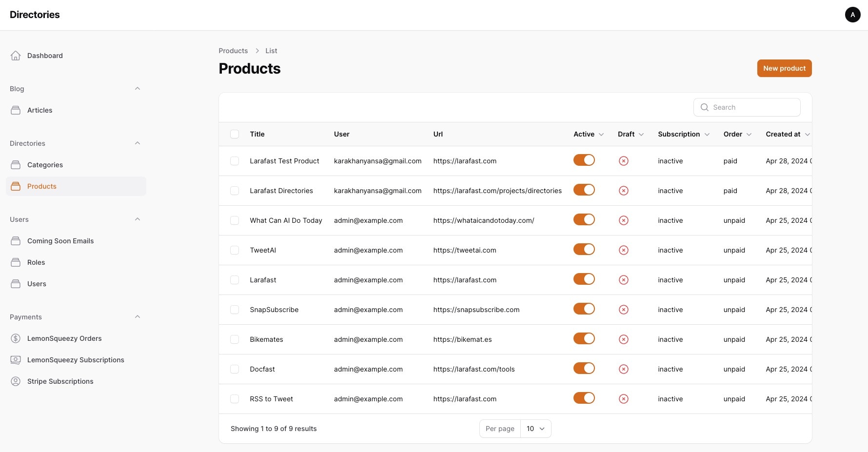Screen dimensions: 868x452
Task: Click the Categories sidebar icon
Action: click(16, 165)
